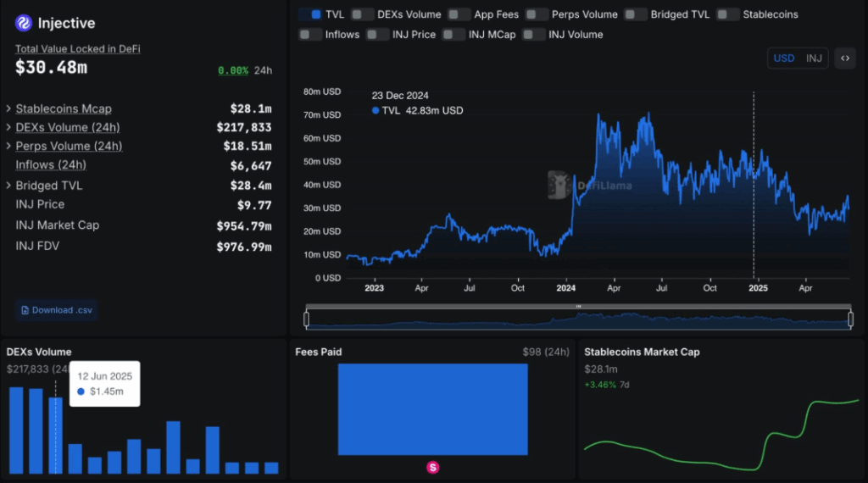
Task: Expand the Perps Volume (24h) row
Action: pyautogui.click(x=8, y=146)
